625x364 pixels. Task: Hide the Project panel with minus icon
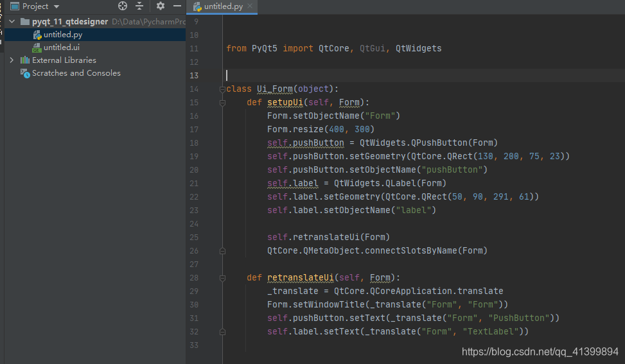click(x=177, y=6)
